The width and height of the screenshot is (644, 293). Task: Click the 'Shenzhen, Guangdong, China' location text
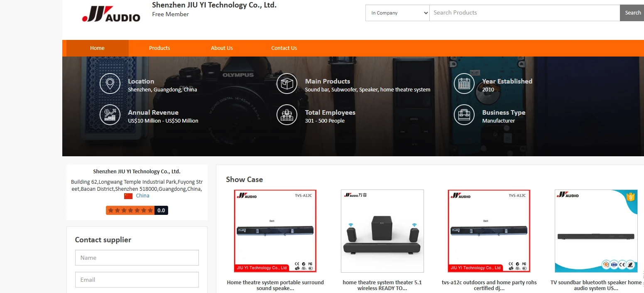[162, 89]
